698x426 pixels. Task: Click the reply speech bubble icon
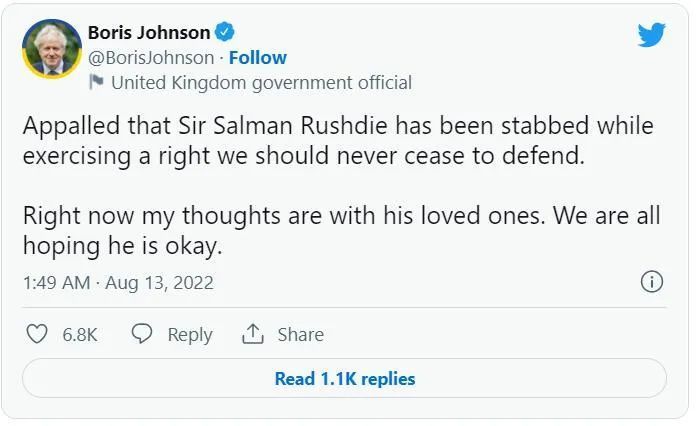point(142,334)
